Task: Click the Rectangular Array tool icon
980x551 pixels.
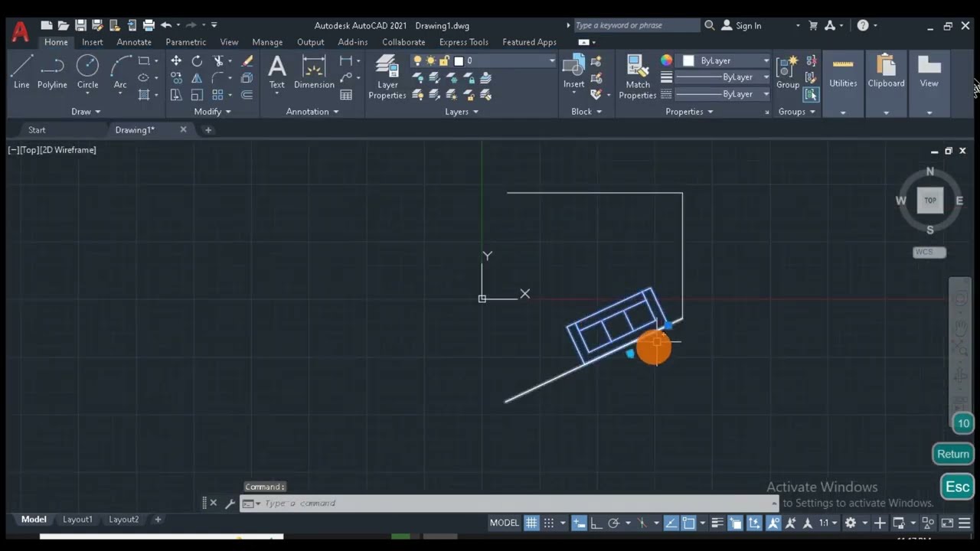Action: pos(218,95)
